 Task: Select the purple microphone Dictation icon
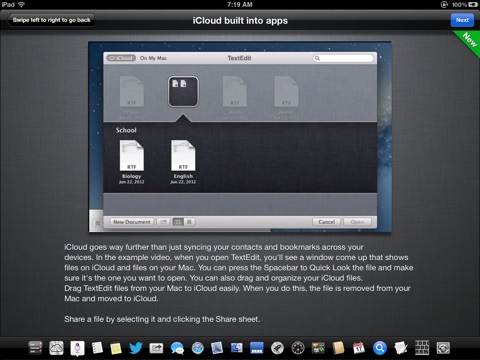(x=77, y=348)
